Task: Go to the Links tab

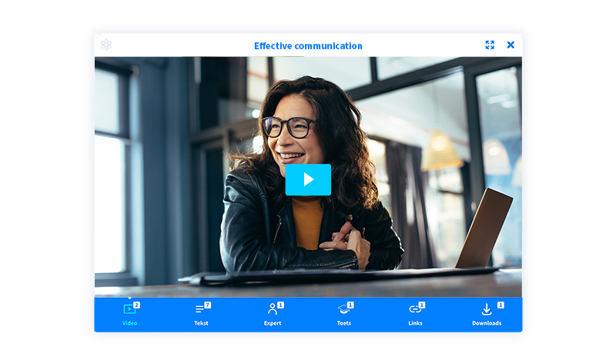Action: point(416,314)
